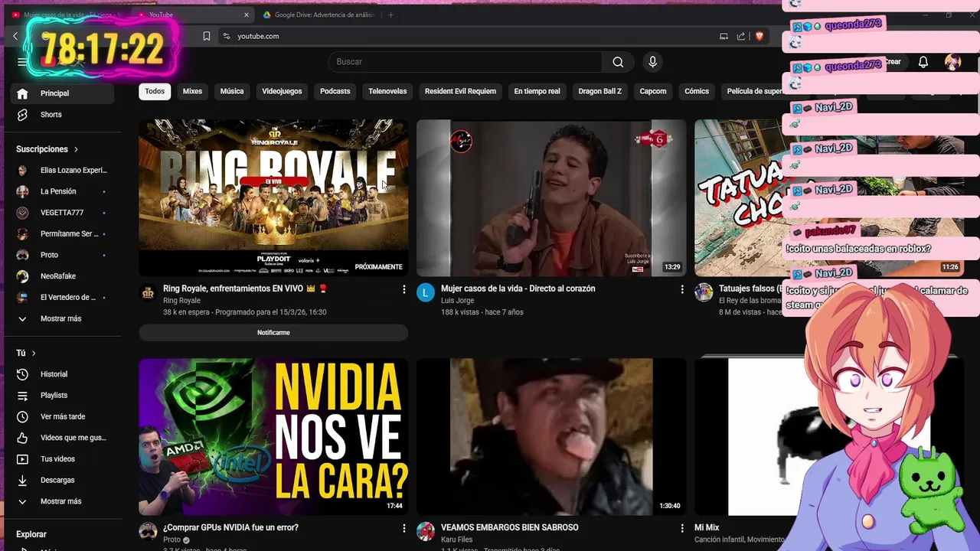Click Luis Jorge channel avatar
The width and height of the screenshot is (980, 551).
[x=426, y=292]
